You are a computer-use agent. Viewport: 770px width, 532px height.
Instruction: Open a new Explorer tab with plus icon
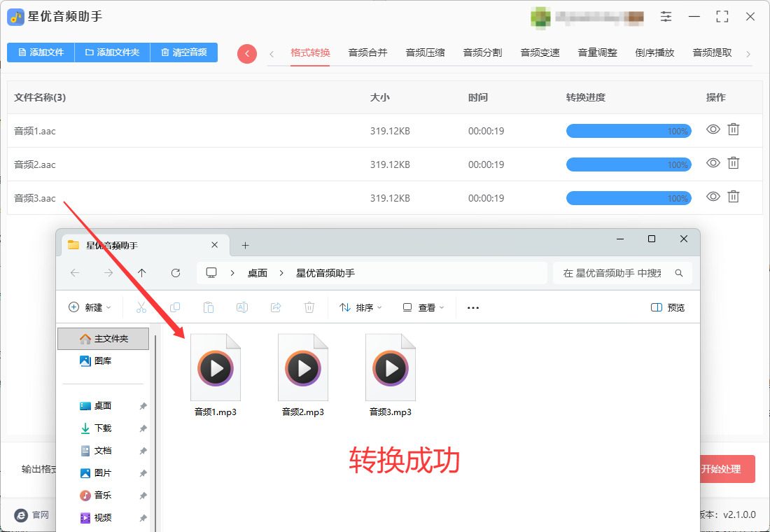point(246,245)
